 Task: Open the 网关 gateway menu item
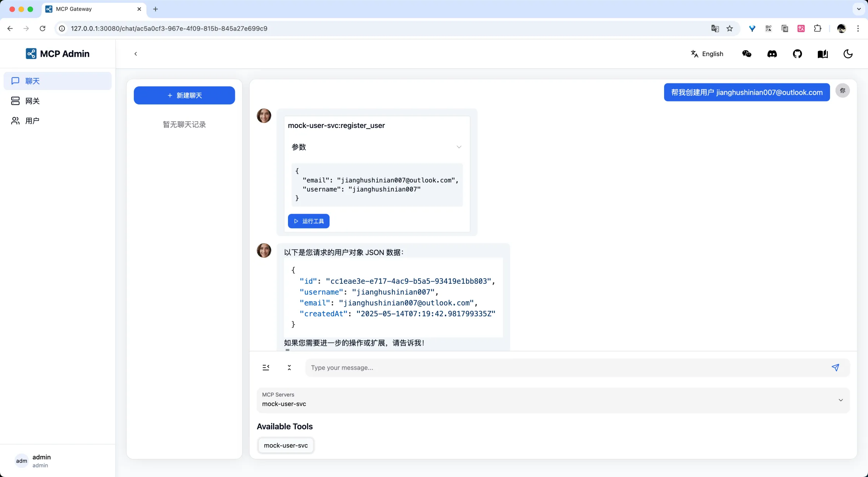click(x=32, y=101)
